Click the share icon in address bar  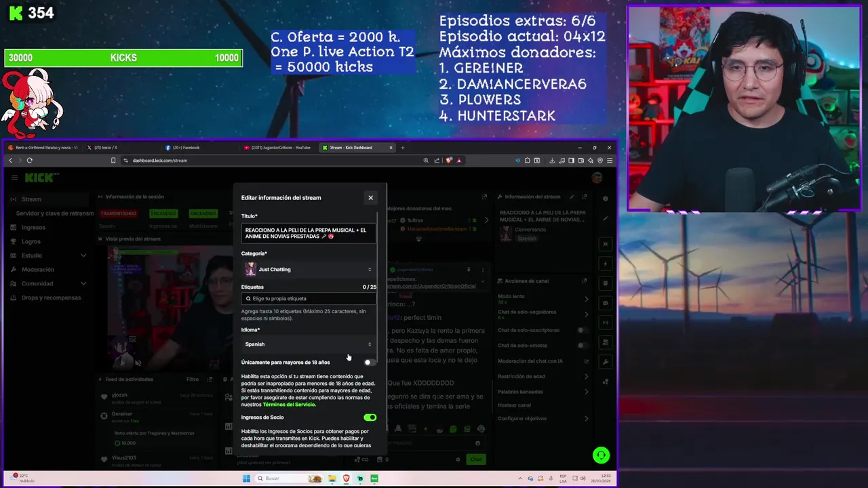click(437, 161)
